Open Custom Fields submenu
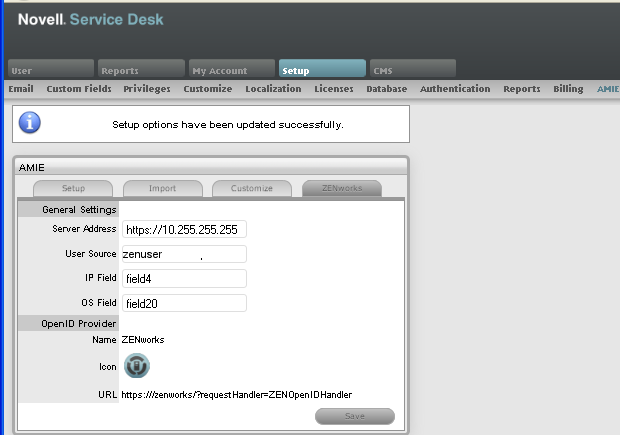Image resolution: width=620 pixels, height=435 pixels. 79,89
